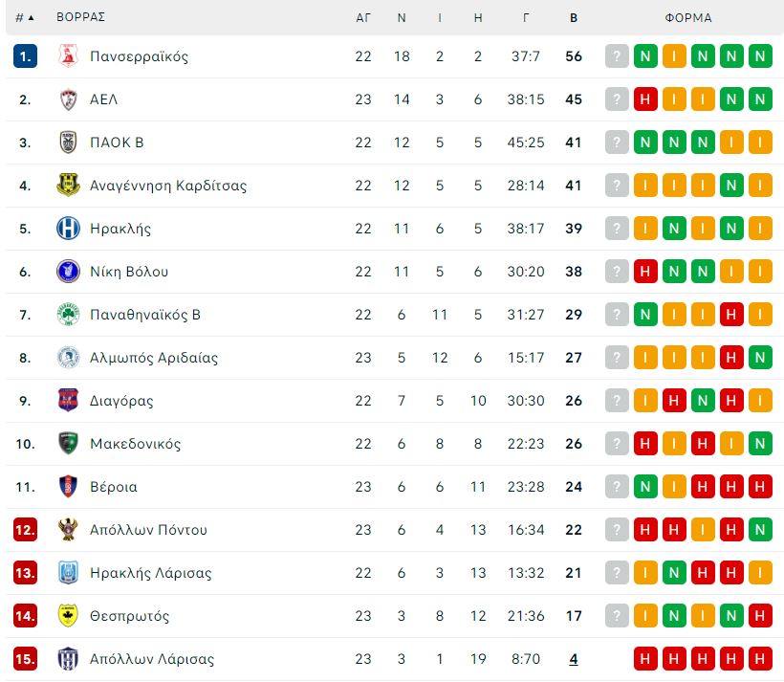Click the Πανσερραϊκός team crest
784x682 pixels.
pos(69,56)
